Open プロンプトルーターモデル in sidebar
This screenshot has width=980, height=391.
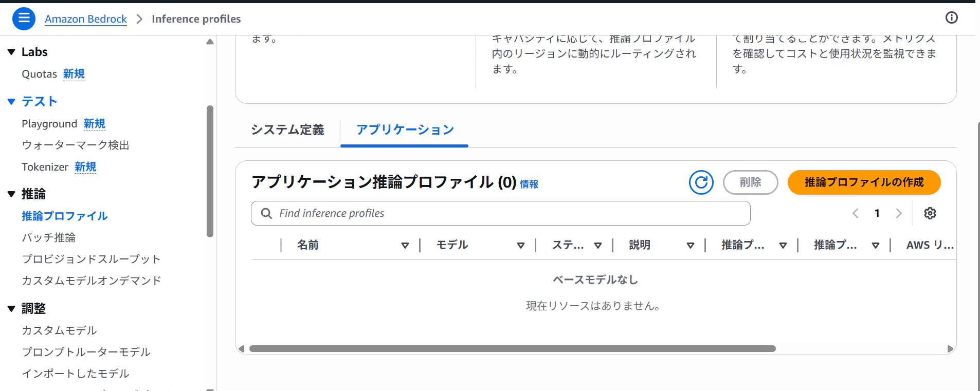pos(86,352)
